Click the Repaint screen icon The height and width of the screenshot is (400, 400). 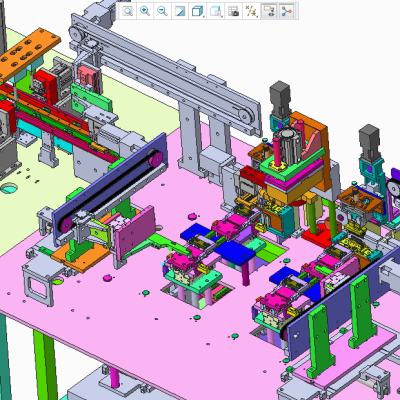coord(180,11)
